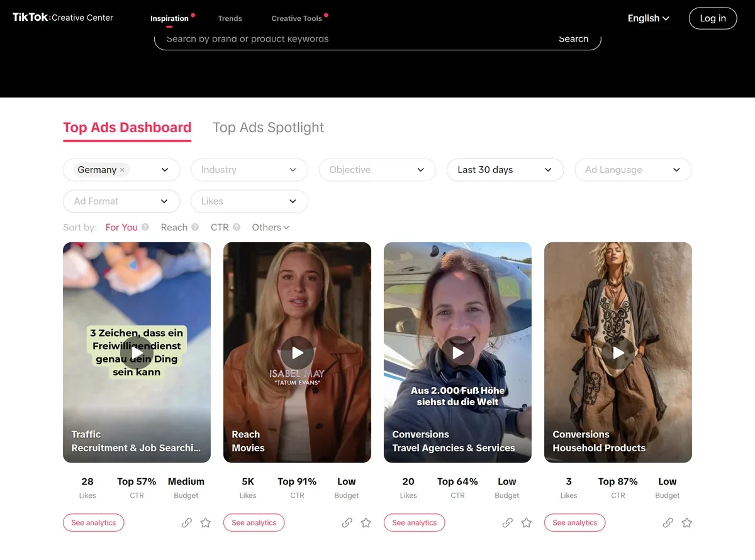
Task: Show help info next to Reach sort
Action: tap(195, 227)
